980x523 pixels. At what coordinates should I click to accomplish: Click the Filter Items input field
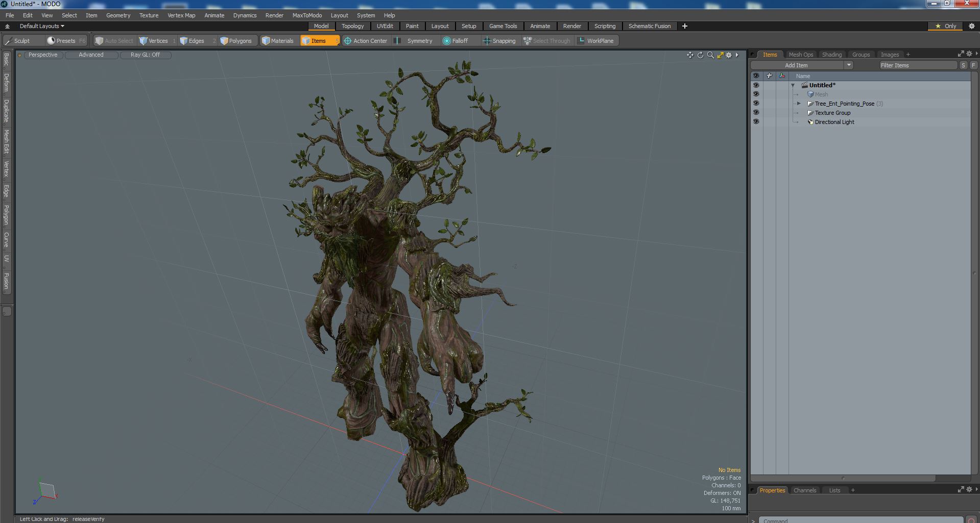point(918,65)
